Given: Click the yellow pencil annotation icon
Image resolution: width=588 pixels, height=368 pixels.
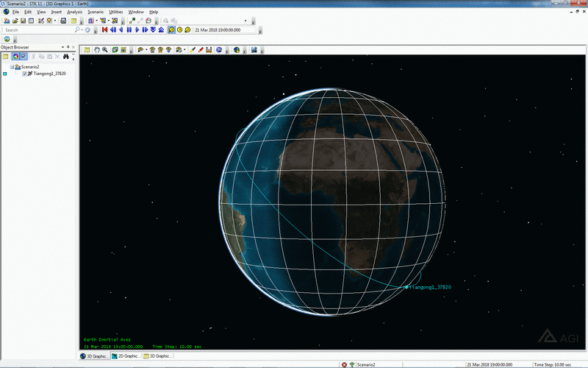Looking at the screenshot, I should click(x=193, y=49).
